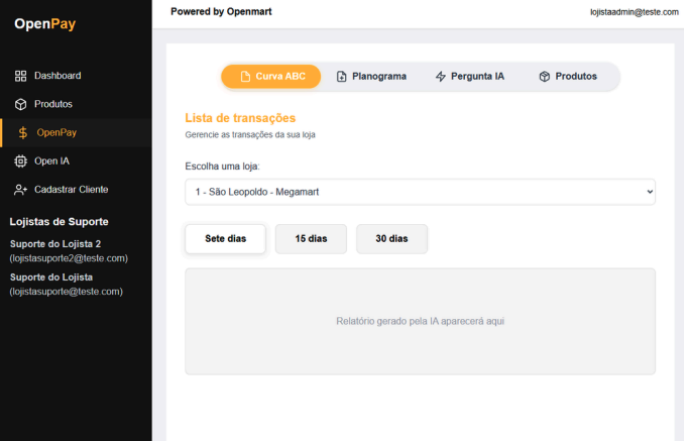The height and width of the screenshot is (441, 684).
Task: Click the Dashboard grid icon in sidebar
Action: [x=20, y=76]
